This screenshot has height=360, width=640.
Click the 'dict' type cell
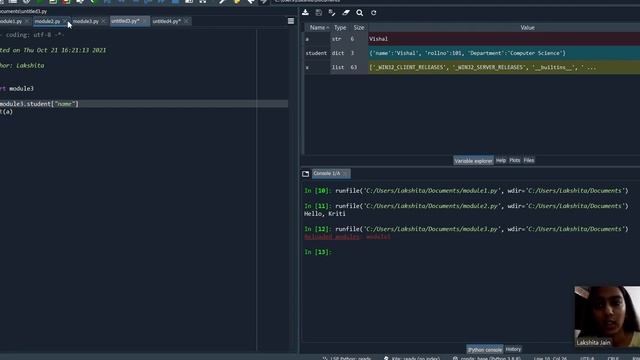338,53
